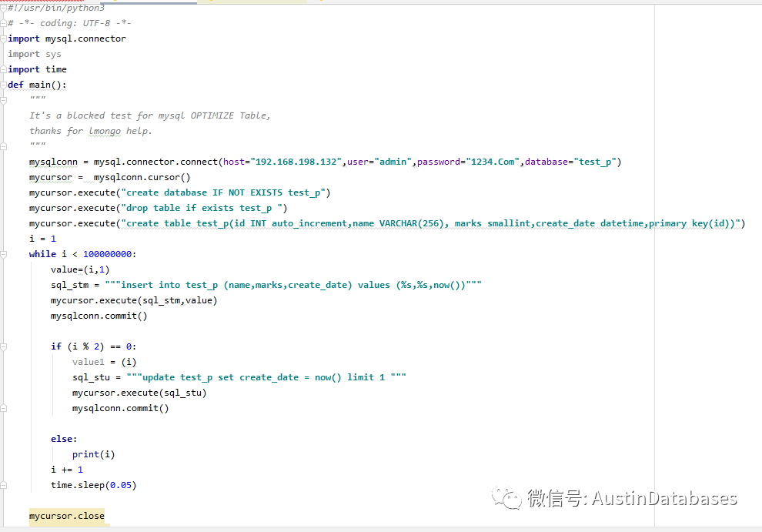
Task: Collapse the import statements code block
Action: (4, 38)
